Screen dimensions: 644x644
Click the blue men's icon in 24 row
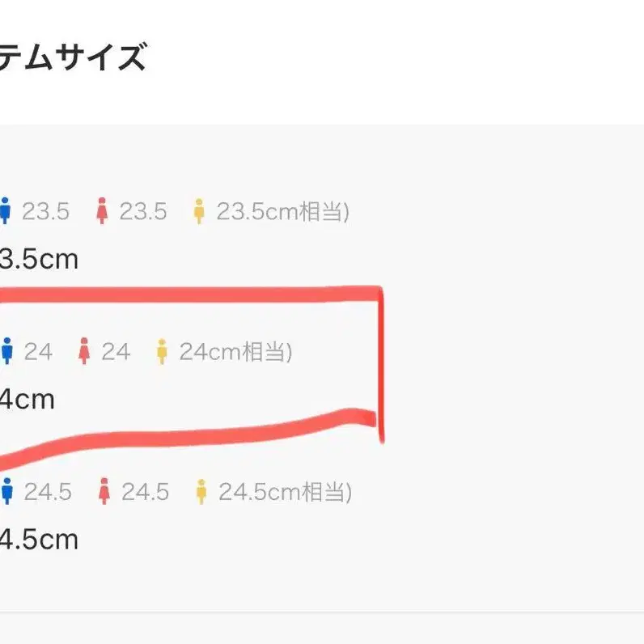tap(7, 352)
